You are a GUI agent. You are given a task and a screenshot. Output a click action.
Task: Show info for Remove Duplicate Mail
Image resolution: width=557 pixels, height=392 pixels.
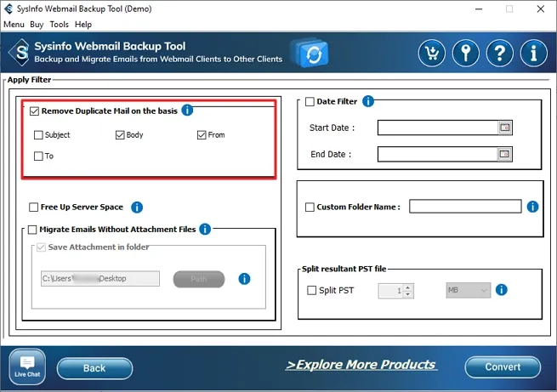click(187, 111)
